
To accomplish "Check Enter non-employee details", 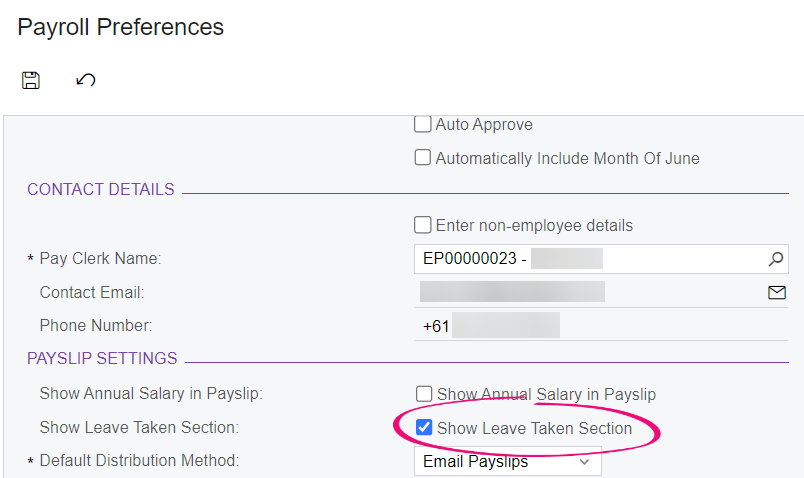I will coord(423,226).
